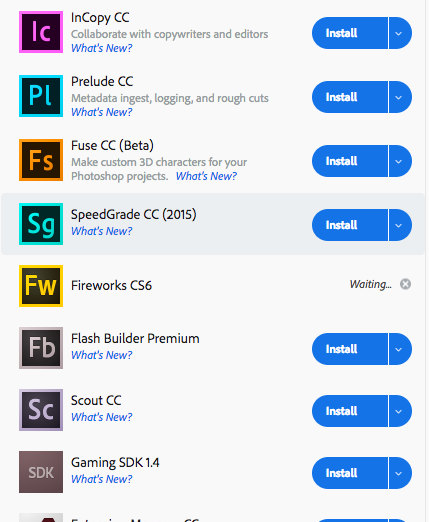Screen dimensions: 429x522
Task: Click the Fireworks CS6 app icon
Action: [x=41, y=286]
